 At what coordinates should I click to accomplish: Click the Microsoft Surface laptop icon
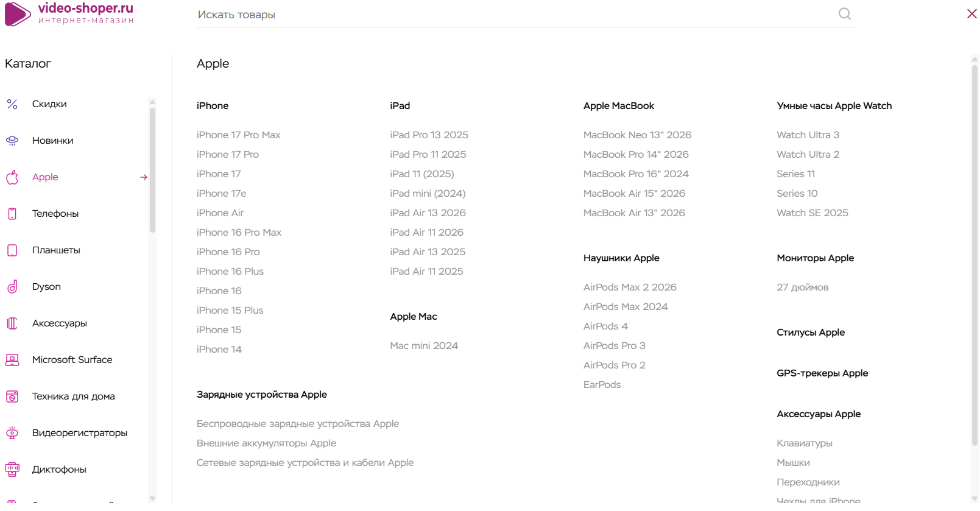click(x=12, y=360)
